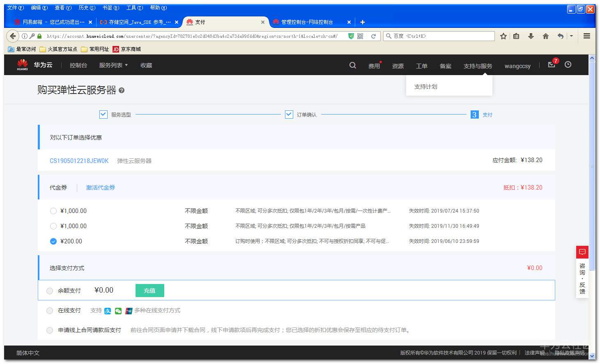This screenshot has height=364, width=600.
Task: Open the 最常访问 bookmark
Action: click(22, 49)
